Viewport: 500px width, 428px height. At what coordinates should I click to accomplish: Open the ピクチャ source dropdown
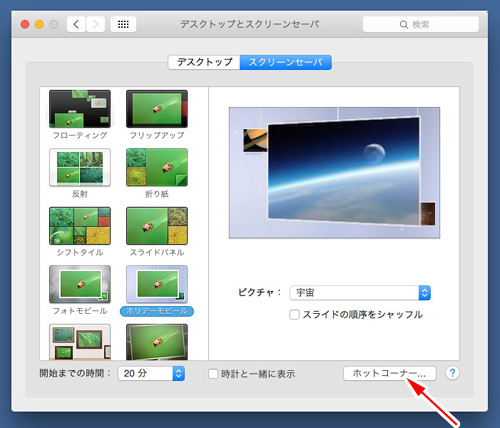360,293
